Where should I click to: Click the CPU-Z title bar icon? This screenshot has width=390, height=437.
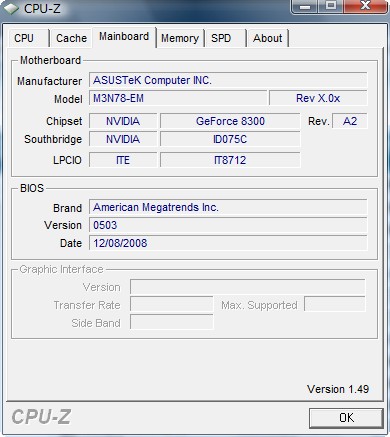tap(11, 8)
